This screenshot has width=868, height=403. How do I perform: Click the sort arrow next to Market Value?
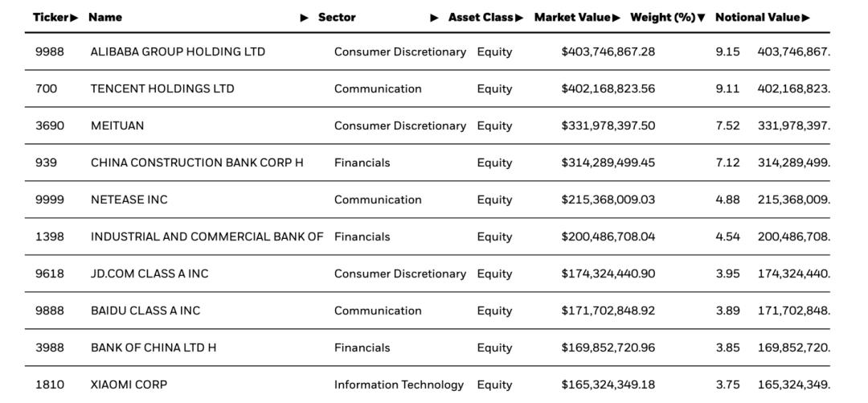tap(616, 18)
